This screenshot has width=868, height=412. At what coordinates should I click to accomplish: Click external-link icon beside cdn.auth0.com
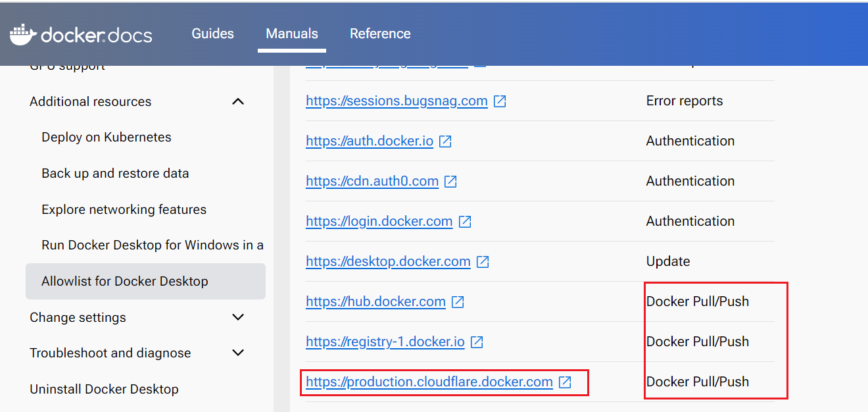pos(450,182)
